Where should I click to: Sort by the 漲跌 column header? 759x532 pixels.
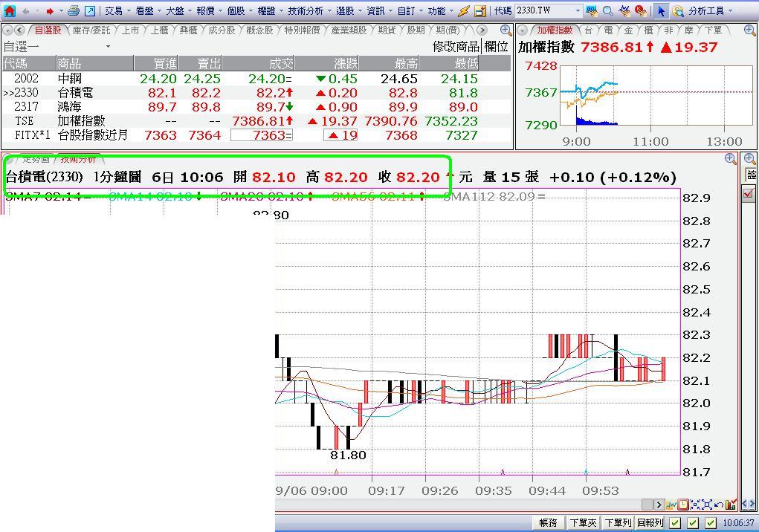327,63
